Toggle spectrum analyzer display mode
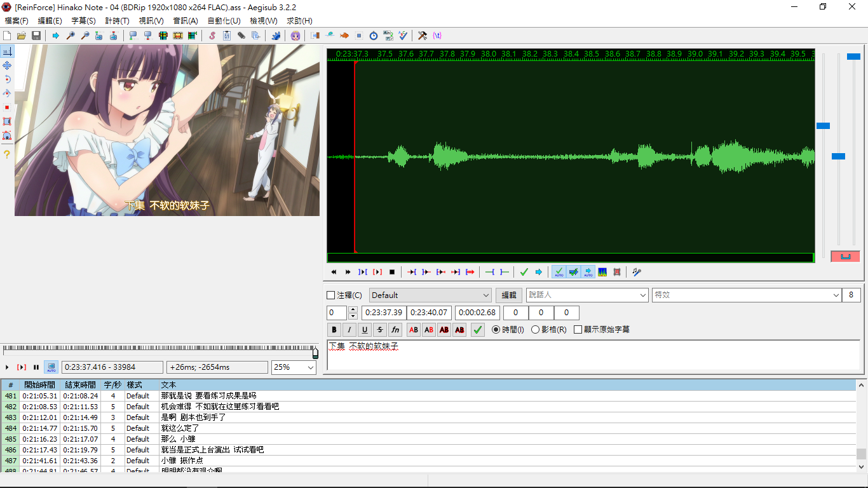The image size is (868, 488). [x=602, y=272]
